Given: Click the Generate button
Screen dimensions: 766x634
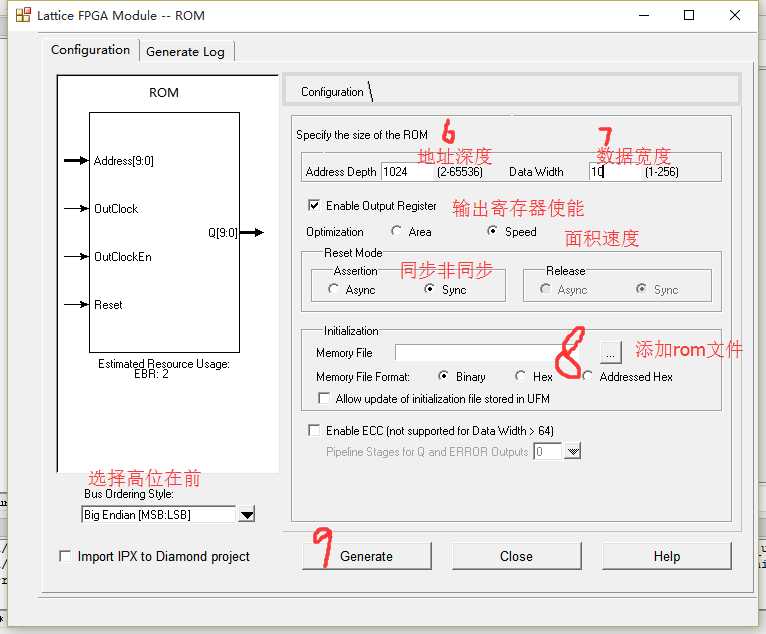Looking at the screenshot, I should tap(367, 556).
